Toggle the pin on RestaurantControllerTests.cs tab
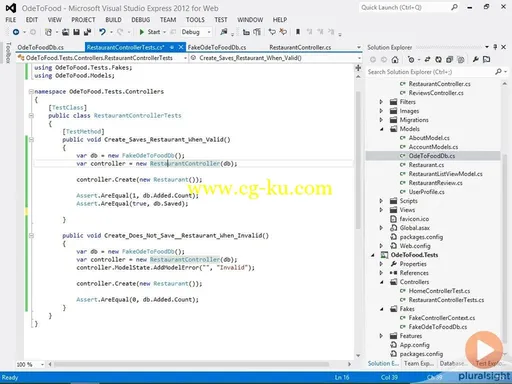 pyautogui.click(x=172, y=47)
